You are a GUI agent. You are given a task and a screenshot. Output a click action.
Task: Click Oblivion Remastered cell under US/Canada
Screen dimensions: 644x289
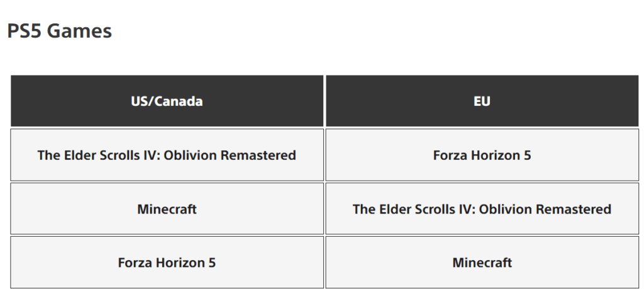(167, 155)
